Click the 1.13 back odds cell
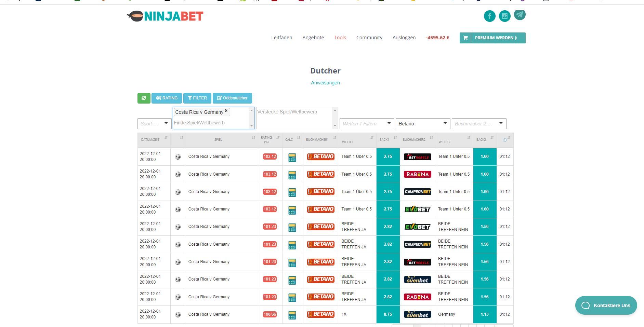 485,314
